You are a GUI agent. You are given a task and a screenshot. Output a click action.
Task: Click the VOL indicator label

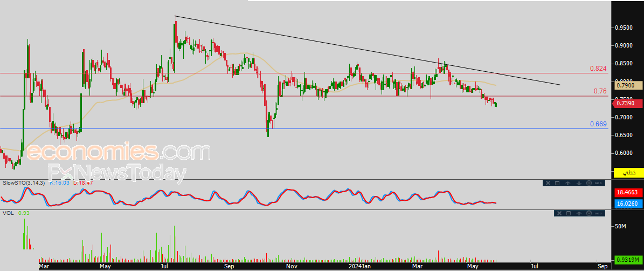pos(8,213)
